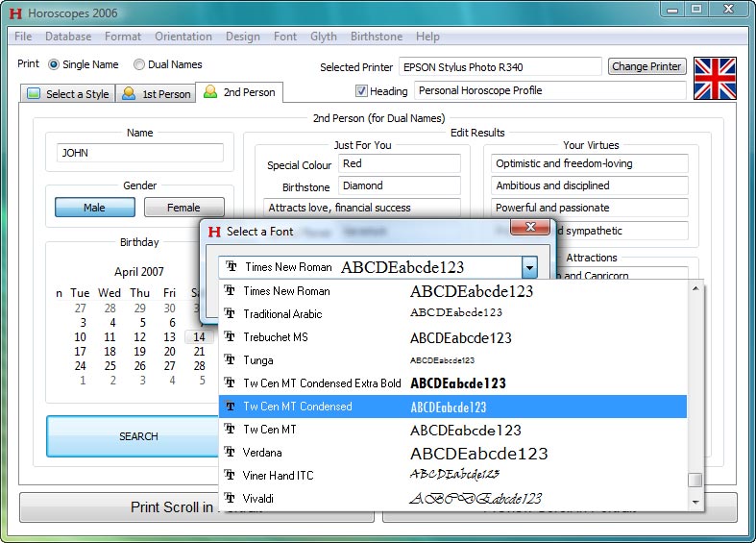Click April 2007 calendar header
The width and height of the screenshot is (756, 543).
coord(139,271)
